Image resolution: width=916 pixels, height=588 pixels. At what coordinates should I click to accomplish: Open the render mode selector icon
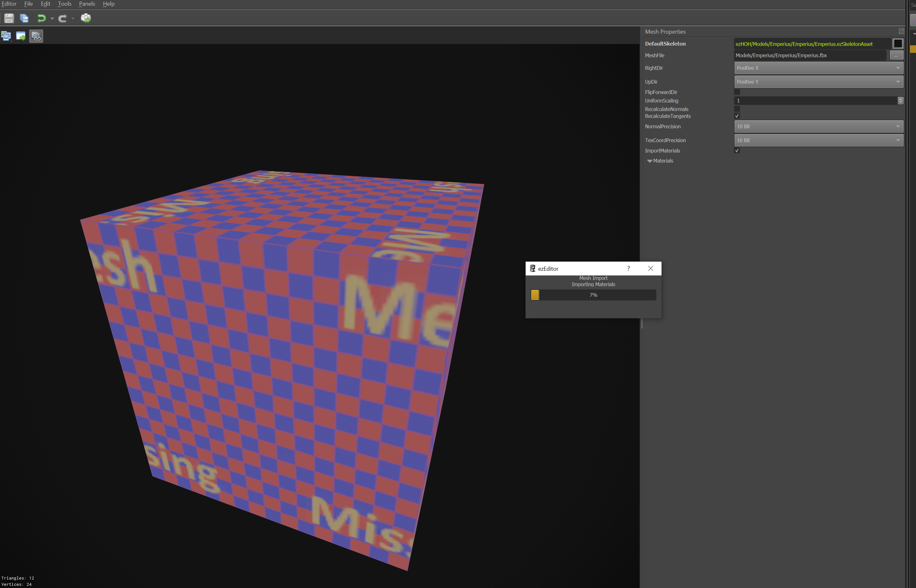point(6,36)
